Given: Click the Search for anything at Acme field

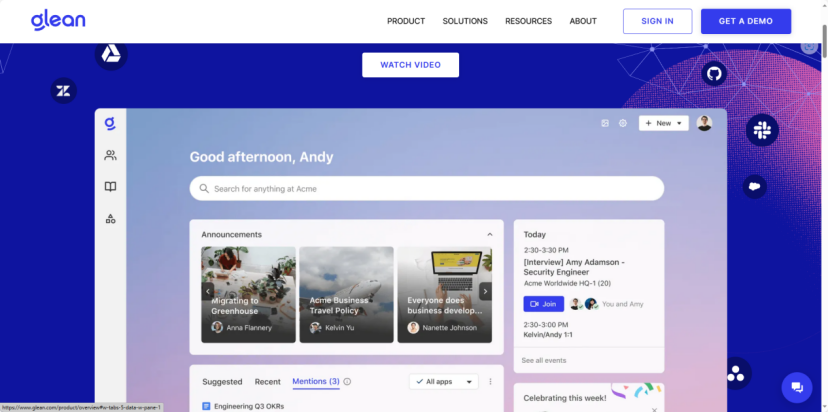Looking at the screenshot, I should tap(427, 189).
